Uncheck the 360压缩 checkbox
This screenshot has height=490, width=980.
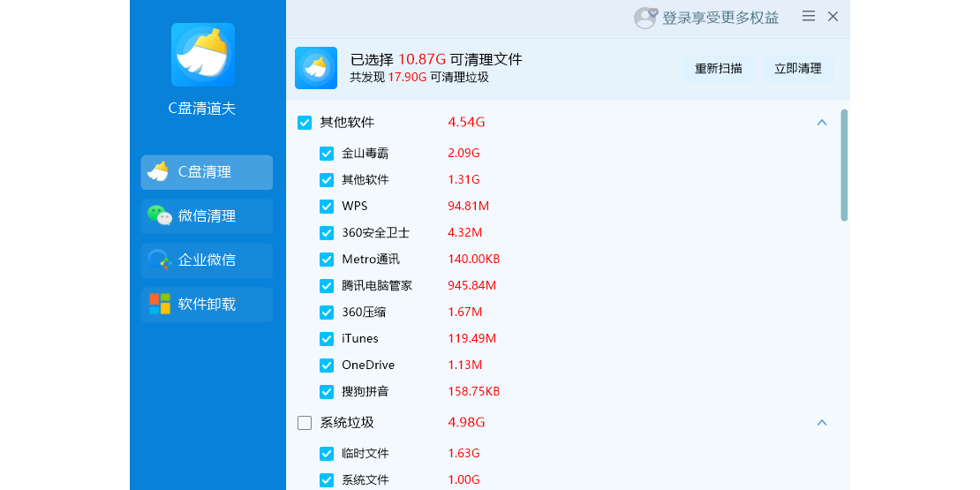(327, 312)
